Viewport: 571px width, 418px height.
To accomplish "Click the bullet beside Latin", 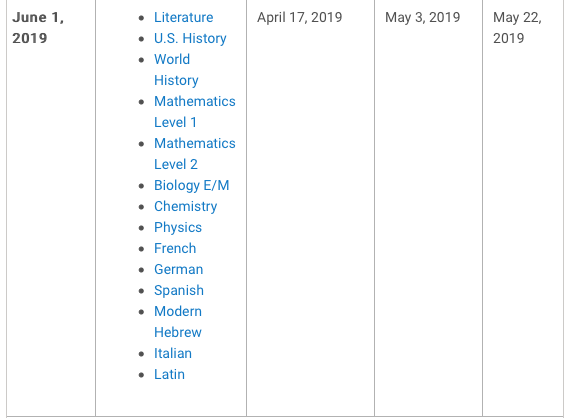I will click(142, 375).
